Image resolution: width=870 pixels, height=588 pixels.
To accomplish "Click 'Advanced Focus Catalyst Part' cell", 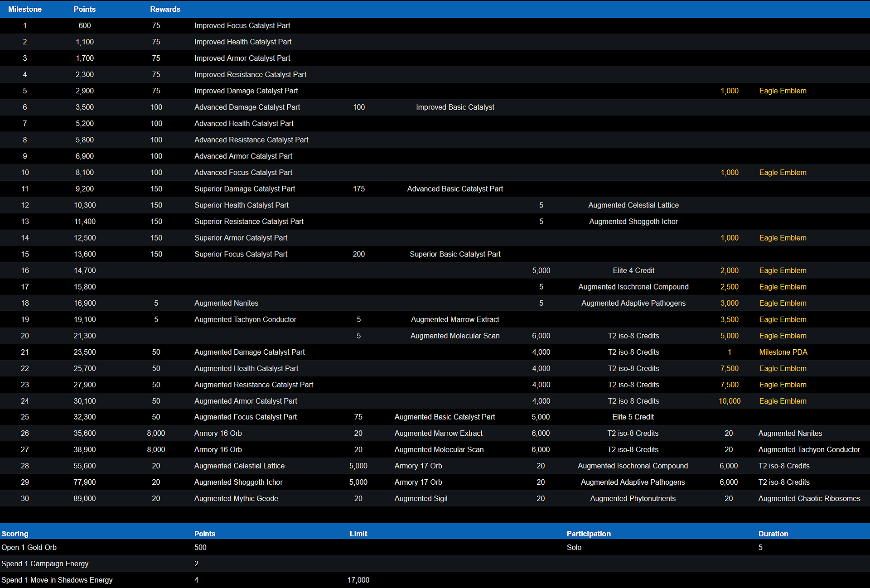I will (243, 173).
